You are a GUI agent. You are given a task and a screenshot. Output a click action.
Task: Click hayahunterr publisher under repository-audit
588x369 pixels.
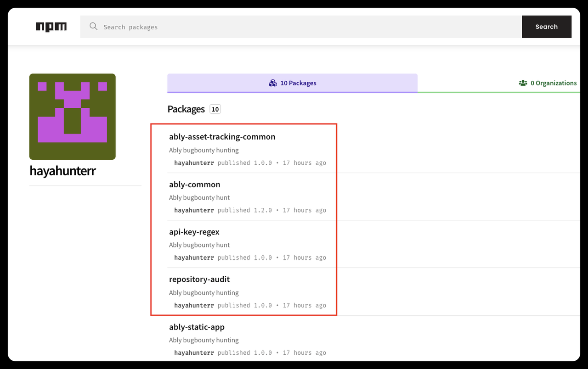[x=194, y=305]
